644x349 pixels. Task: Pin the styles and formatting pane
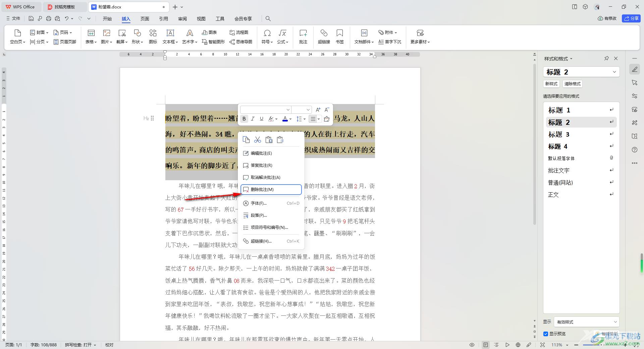click(x=606, y=58)
